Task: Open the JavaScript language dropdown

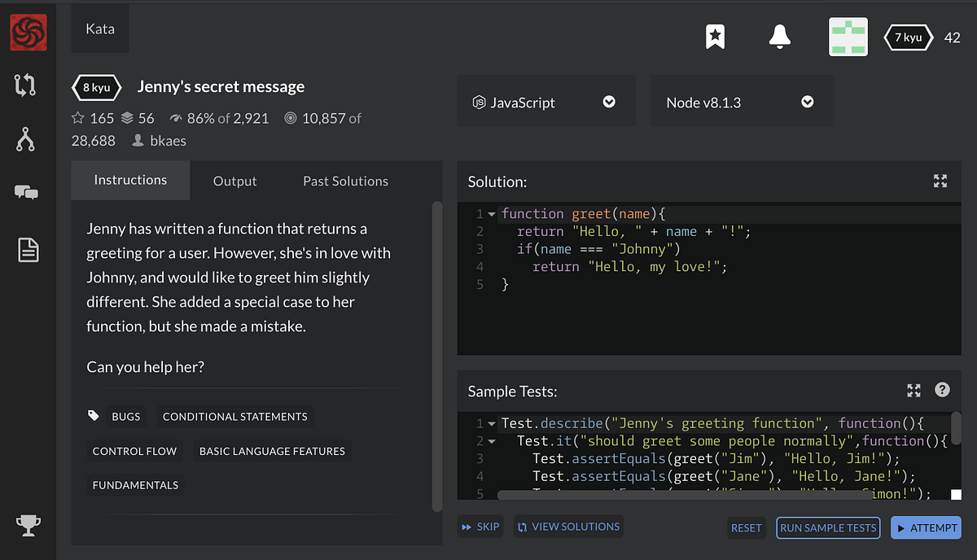Action: point(609,101)
